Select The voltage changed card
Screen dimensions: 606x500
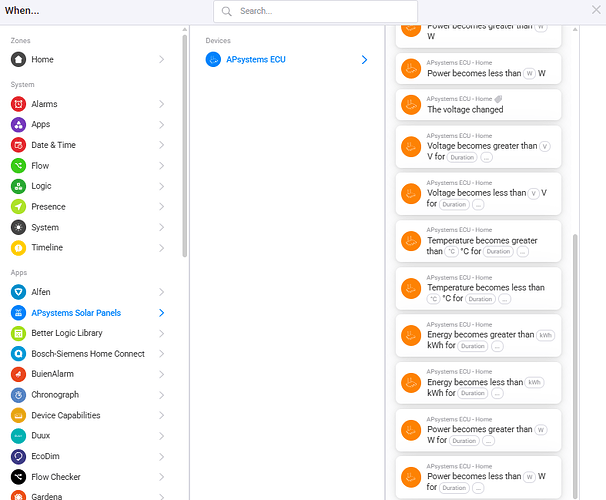coord(478,105)
